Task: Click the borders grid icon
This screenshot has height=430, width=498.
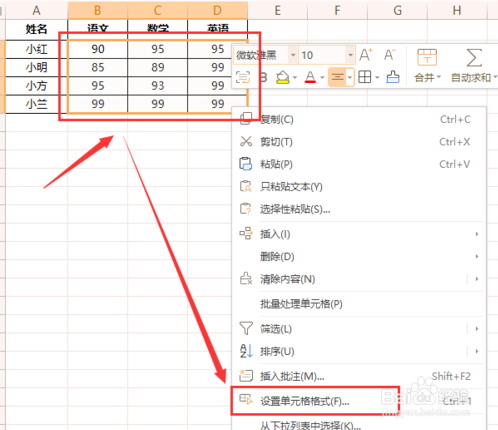Action: coord(365,77)
